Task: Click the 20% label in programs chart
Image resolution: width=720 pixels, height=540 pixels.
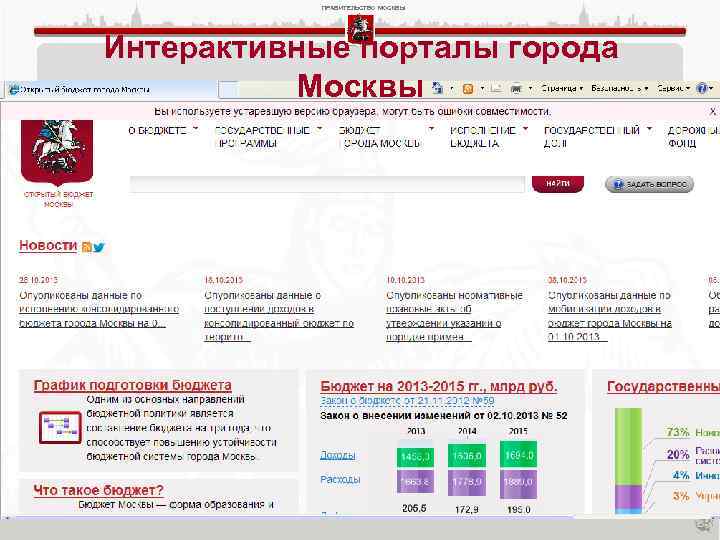Action: coord(678,455)
